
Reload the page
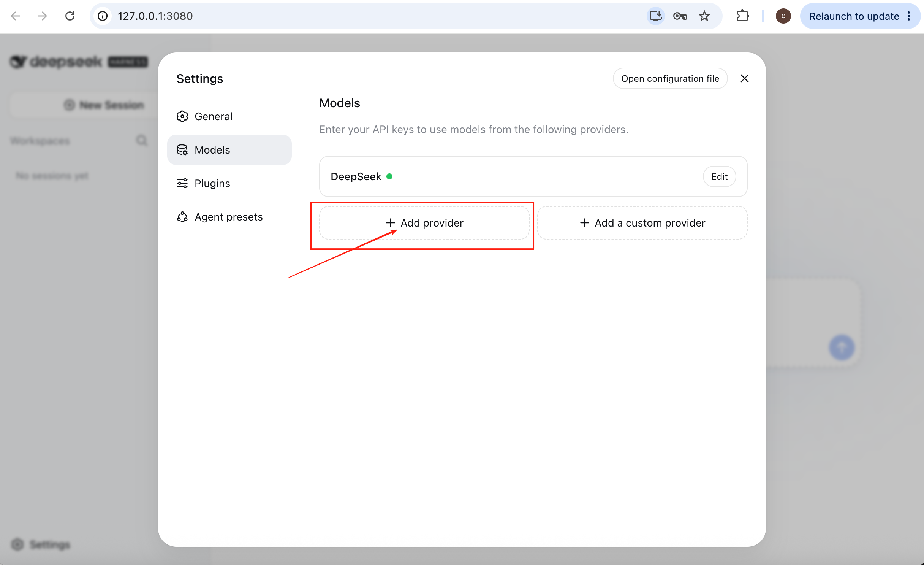(70, 16)
